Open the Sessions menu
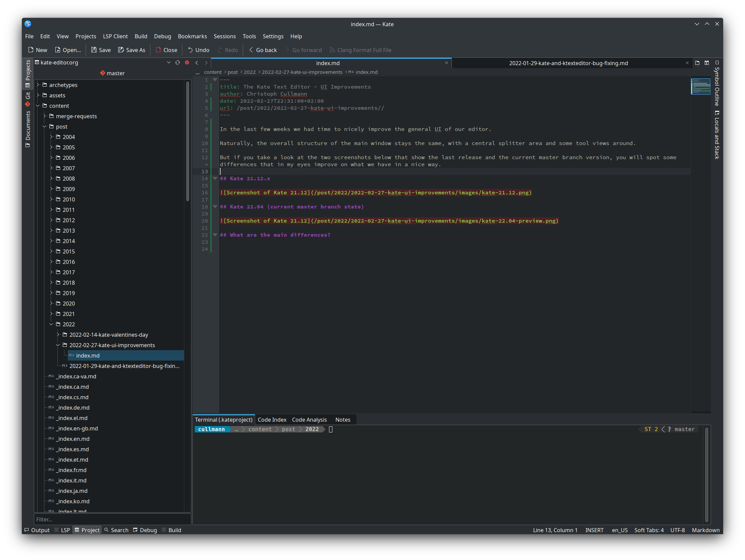Viewport: 745px width, 560px height. [225, 36]
